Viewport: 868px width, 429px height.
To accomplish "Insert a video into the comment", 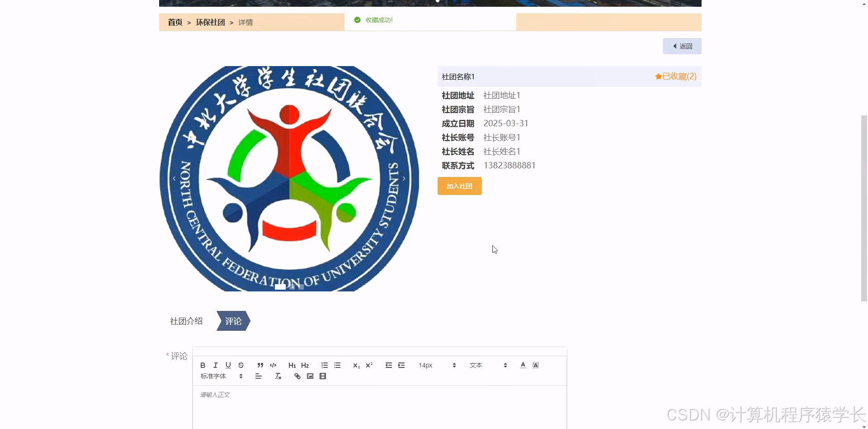I will click(323, 376).
